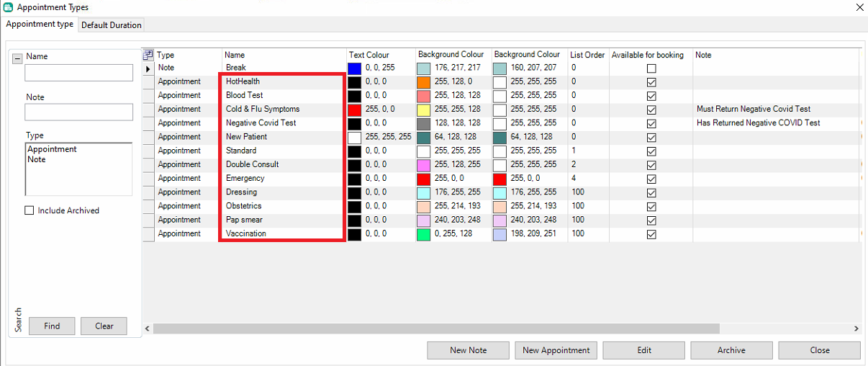Uncheck Available for booking for Emergency
The height and width of the screenshot is (366, 868).
point(651,179)
